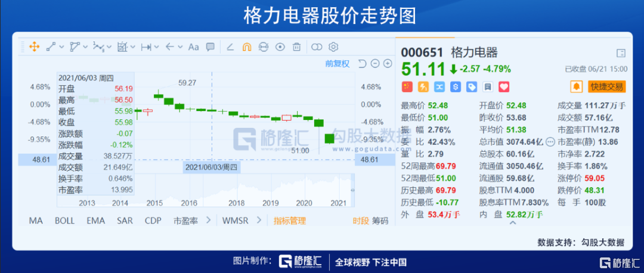
Task: Expand measurement tool dropdown arrow
Action: [x=132, y=47]
